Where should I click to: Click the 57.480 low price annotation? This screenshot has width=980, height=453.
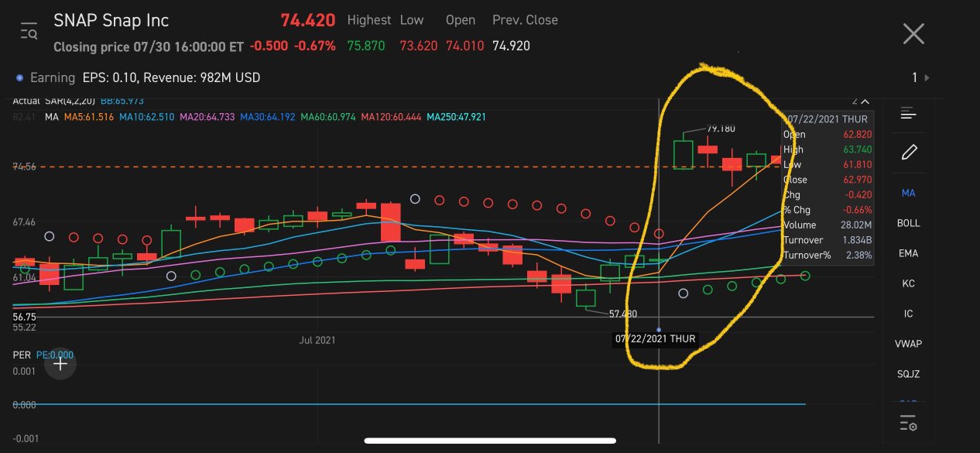(623, 314)
